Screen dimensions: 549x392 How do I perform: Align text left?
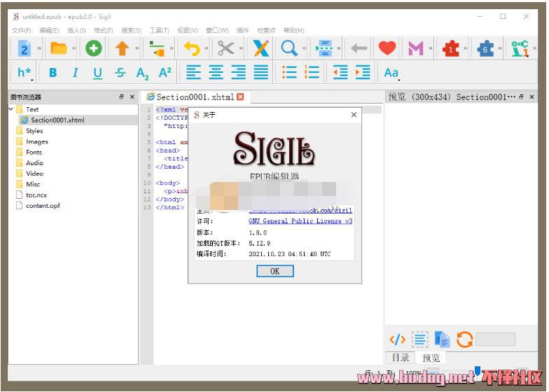193,73
